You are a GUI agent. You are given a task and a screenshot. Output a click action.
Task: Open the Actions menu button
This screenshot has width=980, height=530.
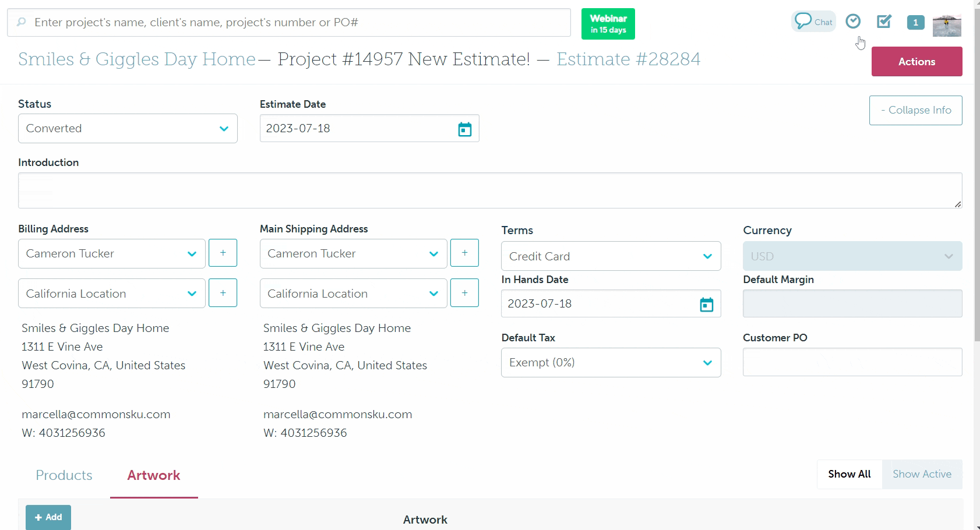click(x=916, y=61)
